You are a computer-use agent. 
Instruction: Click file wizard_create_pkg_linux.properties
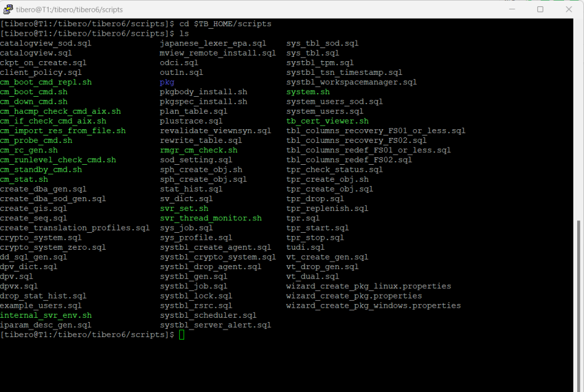click(x=368, y=286)
